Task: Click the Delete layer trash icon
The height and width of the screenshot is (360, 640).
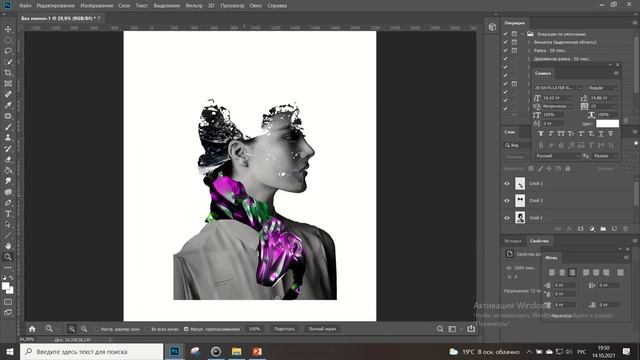Action: [x=625, y=229]
